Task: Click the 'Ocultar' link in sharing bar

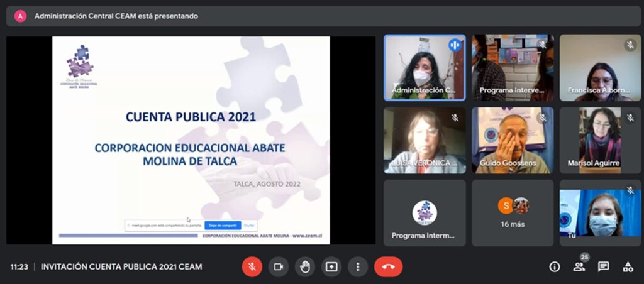Action: (x=249, y=225)
